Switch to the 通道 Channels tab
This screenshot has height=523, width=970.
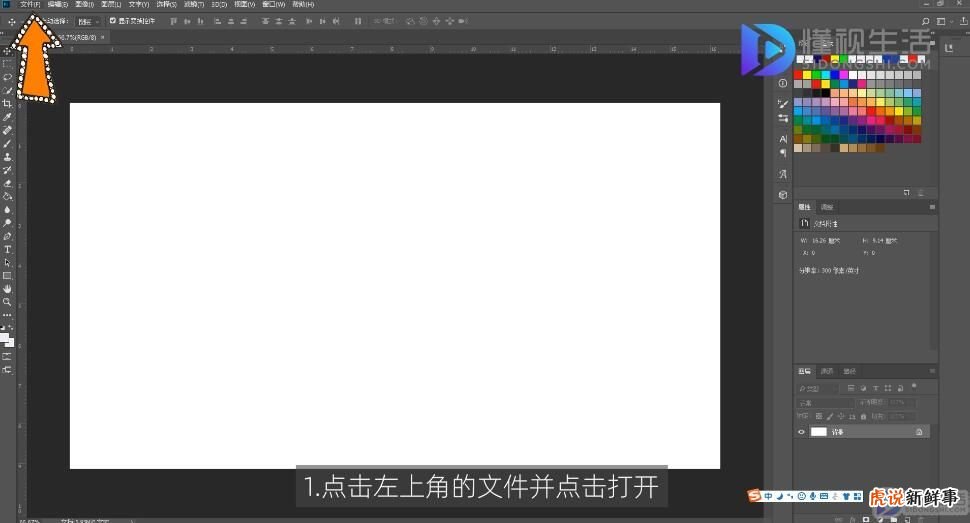[827, 371]
